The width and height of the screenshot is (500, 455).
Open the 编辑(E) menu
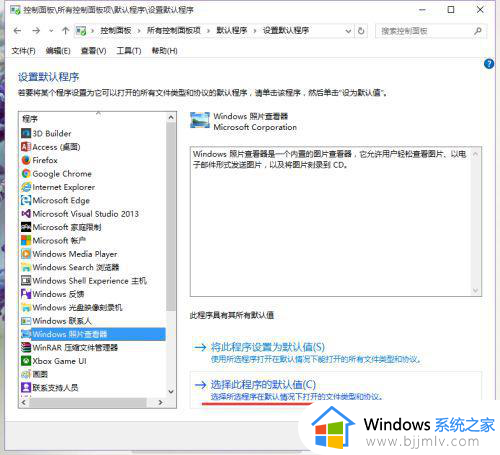pyautogui.click(x=58, y=51)
